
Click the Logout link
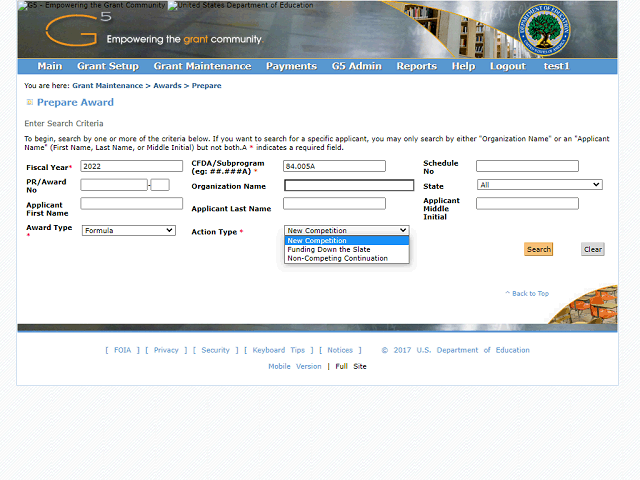[508, 66]
